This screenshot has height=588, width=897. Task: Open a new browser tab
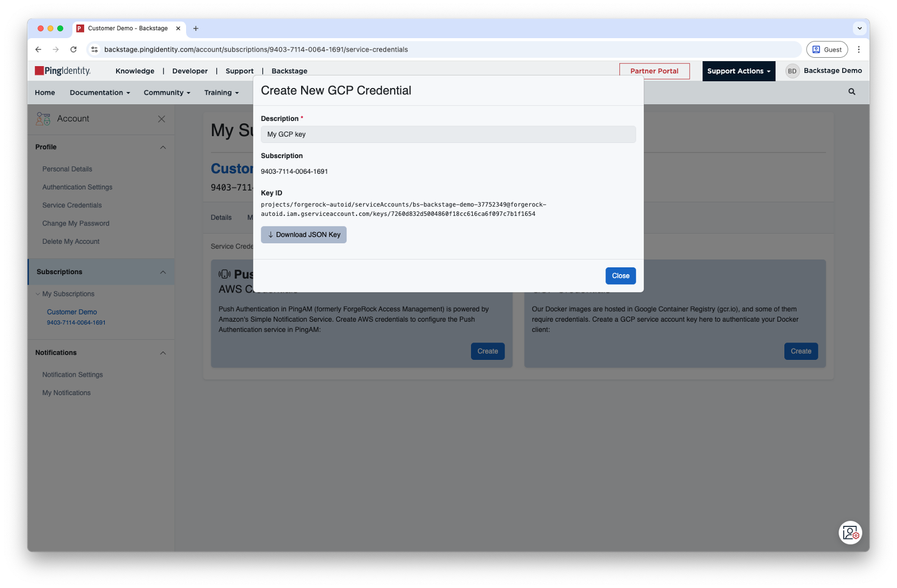(196, 29)
